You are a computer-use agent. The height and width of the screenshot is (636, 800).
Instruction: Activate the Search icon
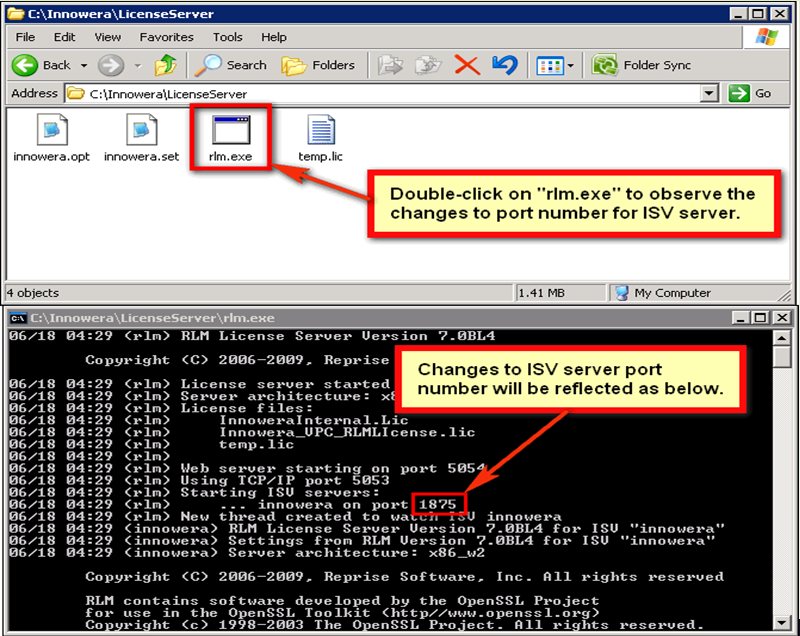coord(210,65)
